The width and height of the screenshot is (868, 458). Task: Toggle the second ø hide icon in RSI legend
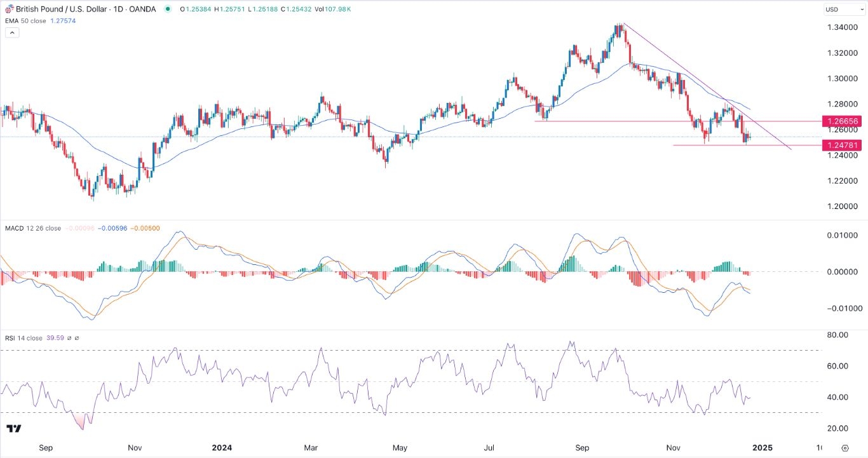(x=77, y=338)
